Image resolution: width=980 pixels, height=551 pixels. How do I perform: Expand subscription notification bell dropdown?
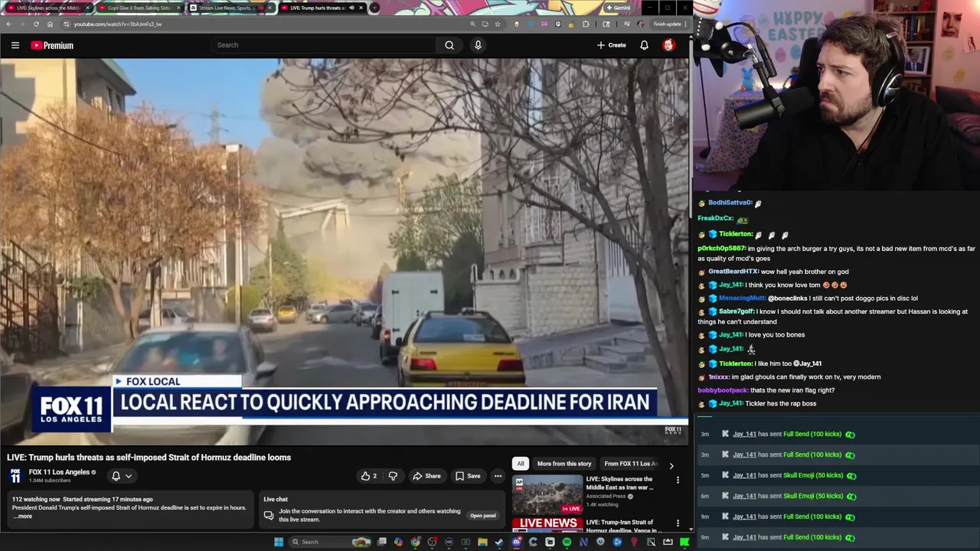click(122, 476)
